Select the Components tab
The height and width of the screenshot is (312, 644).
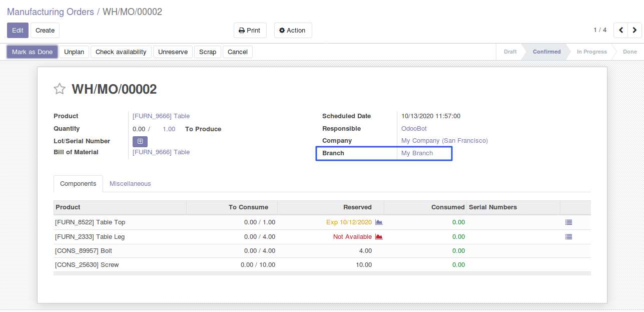tap(78, 184)
